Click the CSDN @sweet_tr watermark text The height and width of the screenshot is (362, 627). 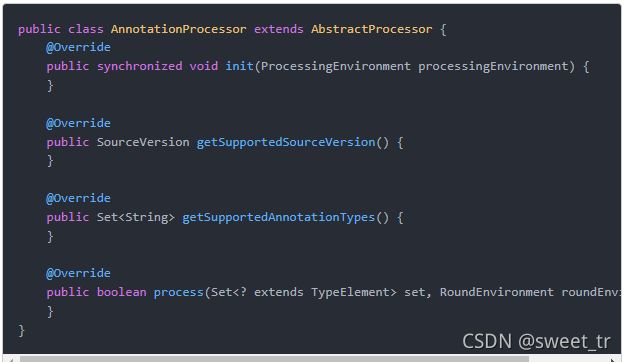click(x=536, y=342)
